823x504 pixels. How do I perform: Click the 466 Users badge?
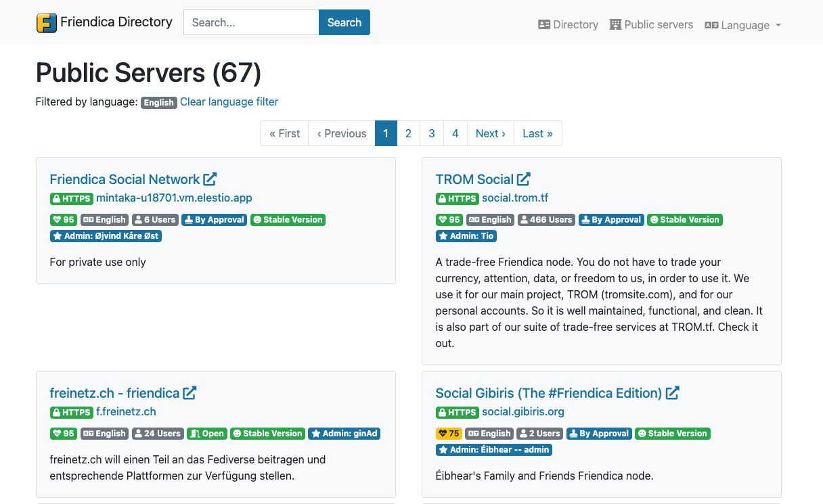[x=546, y=220]
